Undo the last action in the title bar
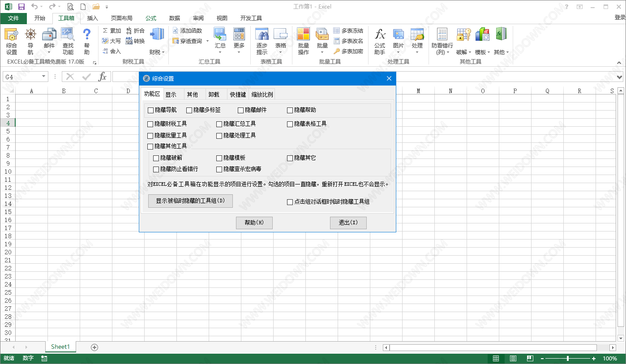This screenshot has height=364, width=626. point(34,7)
